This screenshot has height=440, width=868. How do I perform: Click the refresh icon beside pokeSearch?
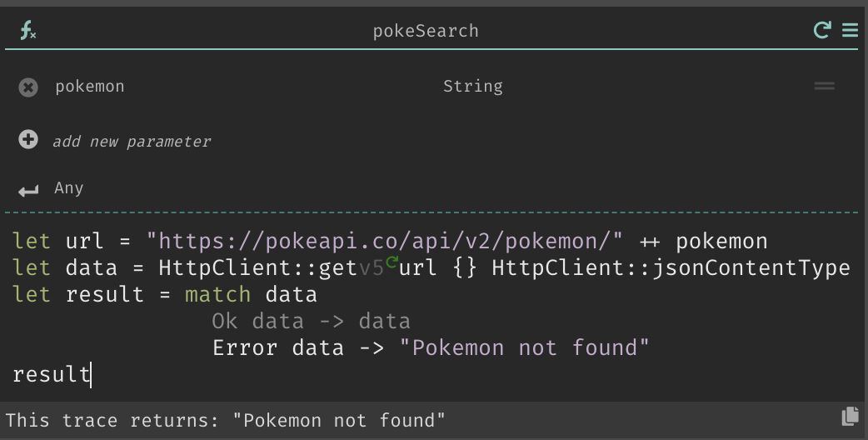[x=822, y=30]
